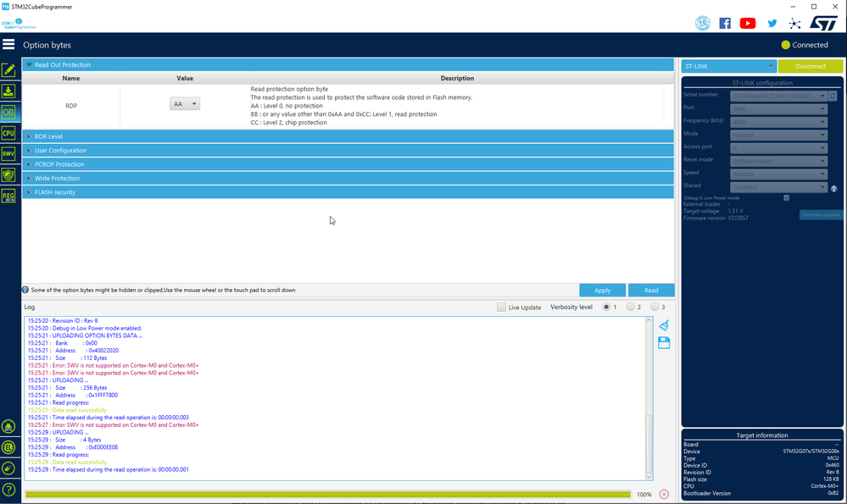Open the Reset mode dropdown

pyautogui.click(x=778, y=161)
